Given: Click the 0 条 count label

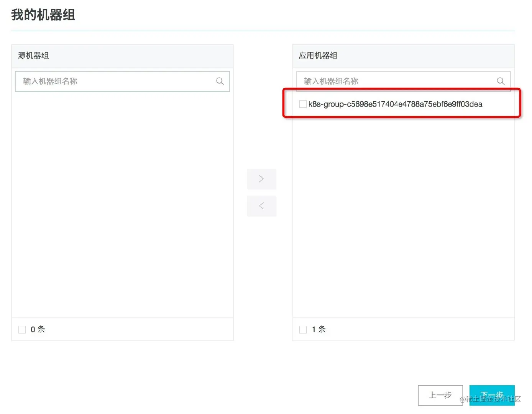Looking at the screenshot, I should [x=38, y=329].
